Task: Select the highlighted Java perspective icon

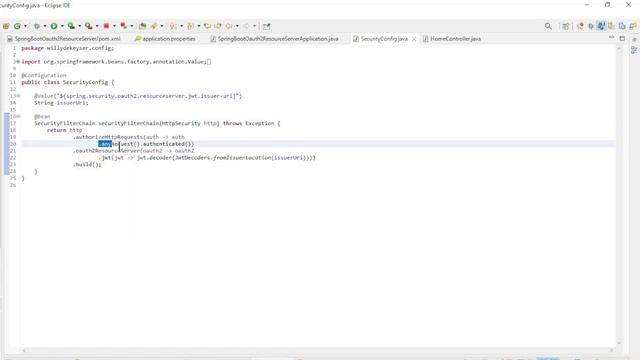Action: [x=601, y=26]
